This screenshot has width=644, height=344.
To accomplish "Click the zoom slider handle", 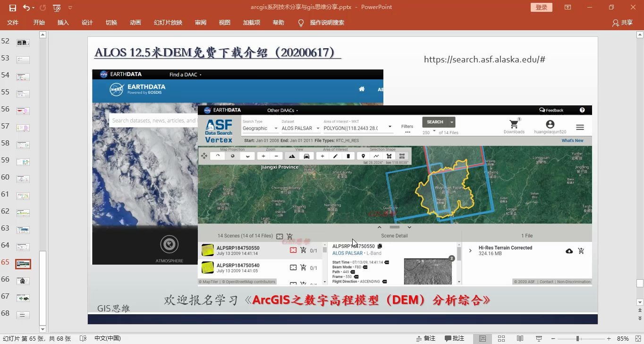I will 578,338.
